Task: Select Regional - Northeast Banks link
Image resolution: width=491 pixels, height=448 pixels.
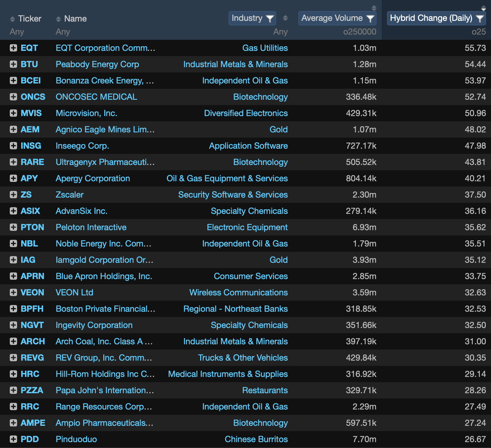Action: click(236, 309)
